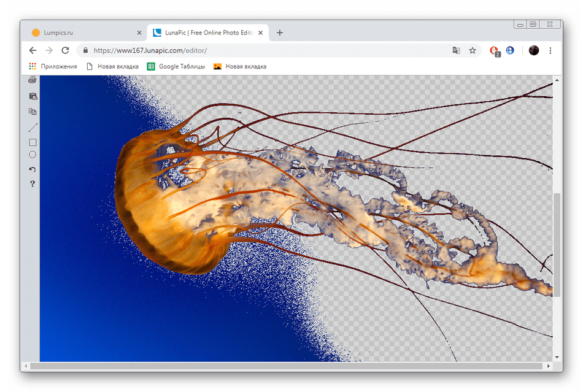Select the Rectangle shape tool
The width and height of the screenshot is (583, 392).
(x=33, y=142)
